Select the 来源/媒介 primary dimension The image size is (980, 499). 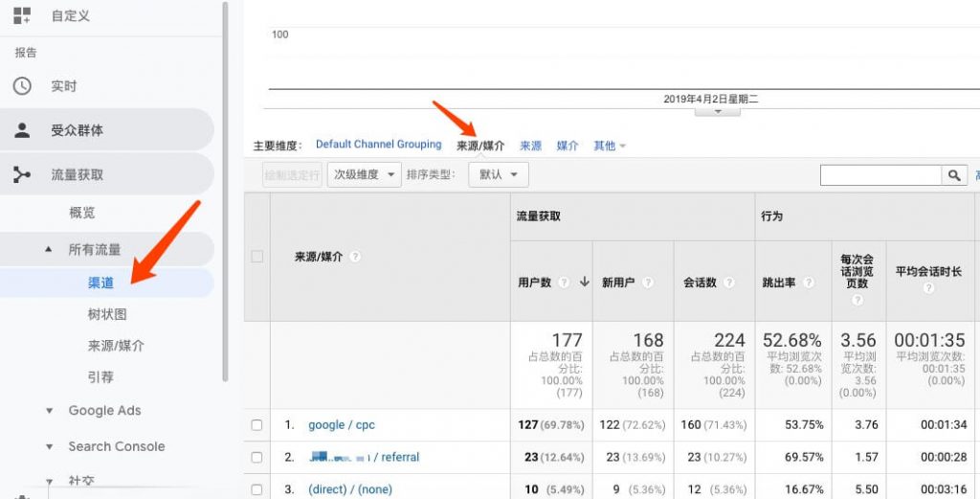coord(480,146)
